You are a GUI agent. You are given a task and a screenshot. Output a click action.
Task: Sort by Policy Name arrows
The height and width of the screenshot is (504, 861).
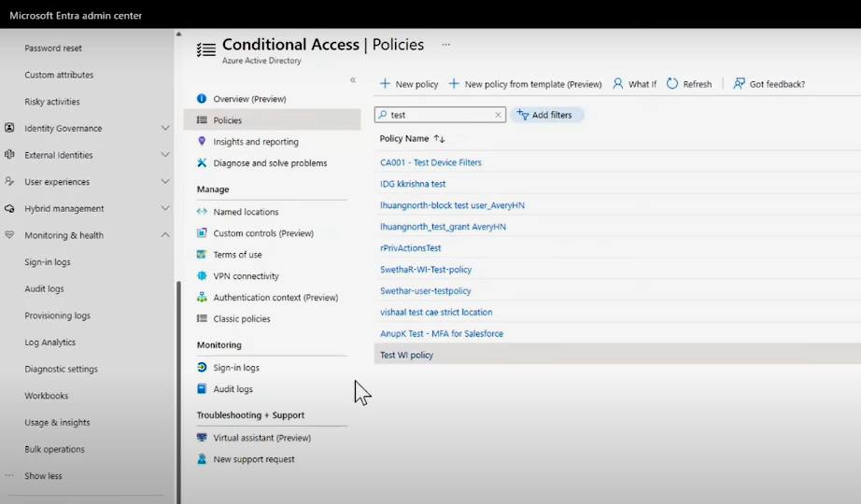439,139
